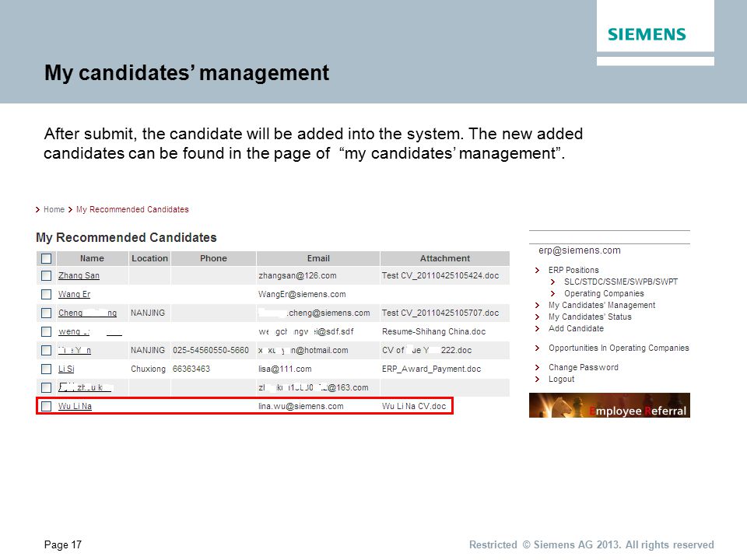This screenshot has height=560, width=747.
Task: Click arrow icon beside Change Password
Action: pyautogui.click(x=538, y=368)
